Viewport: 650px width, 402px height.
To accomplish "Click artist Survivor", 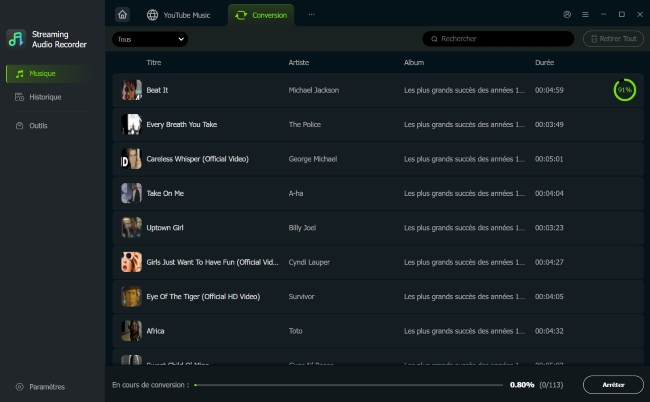I will coord(301,296).
